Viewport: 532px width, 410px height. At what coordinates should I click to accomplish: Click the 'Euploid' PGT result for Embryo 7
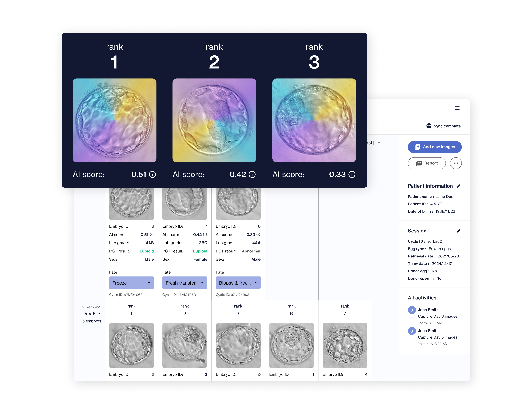pyautogui.click(x=200, y=251)
